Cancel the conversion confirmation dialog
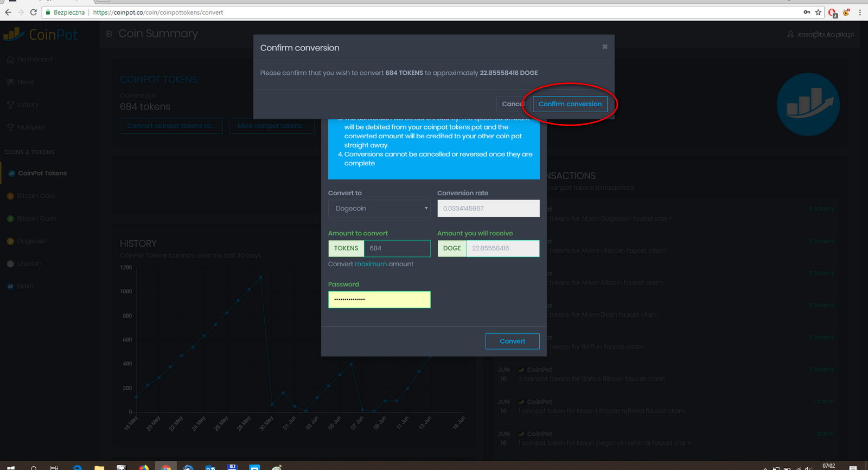The height and width of the screenshot is (470, 868). point(512,104)
